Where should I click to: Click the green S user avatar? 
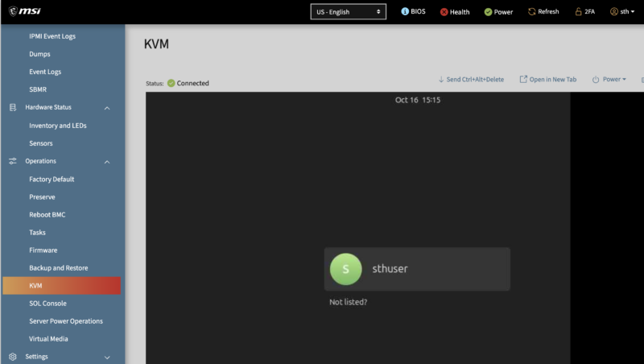pos(346,269)
